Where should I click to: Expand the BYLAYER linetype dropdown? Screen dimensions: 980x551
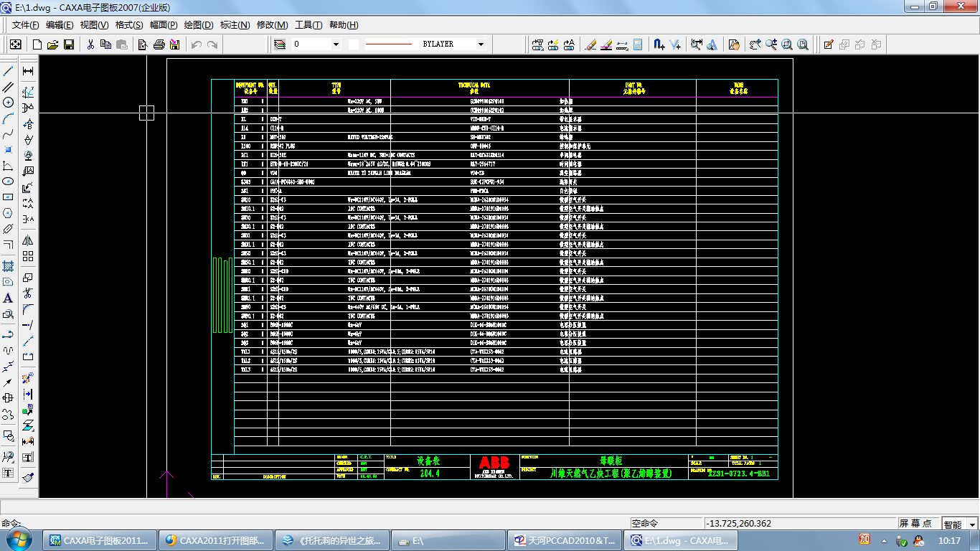point(481,44)
